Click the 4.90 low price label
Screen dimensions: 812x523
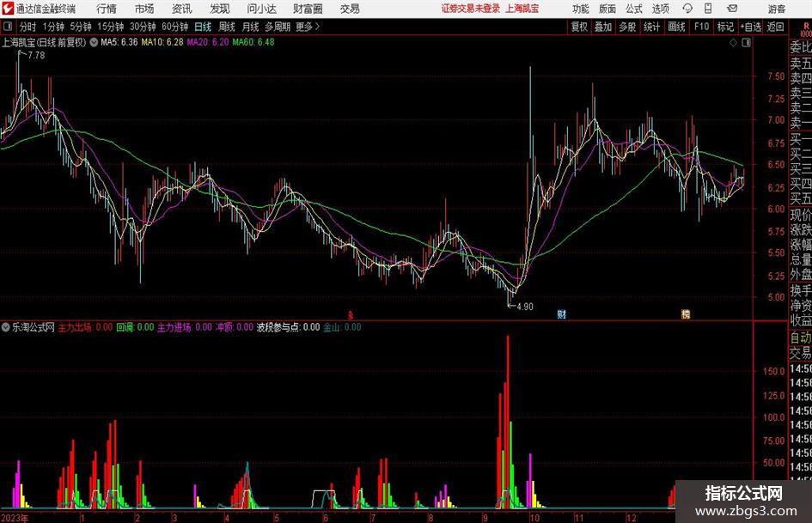pyautogui.click(x=525, y=307)
